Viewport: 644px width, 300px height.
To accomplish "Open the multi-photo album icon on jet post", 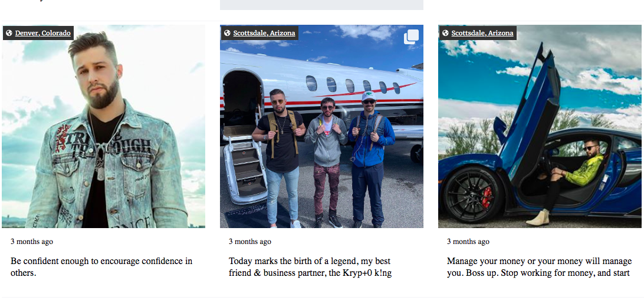I will click(411, 37).
